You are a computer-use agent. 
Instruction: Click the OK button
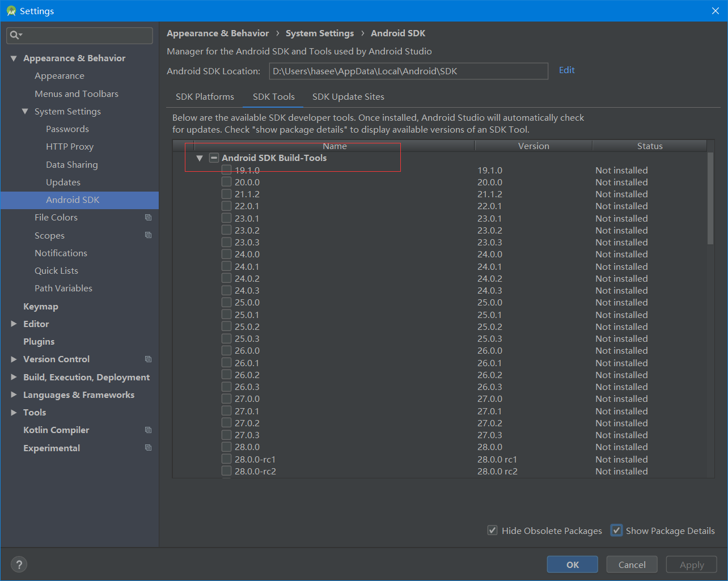tap(573, 565)
